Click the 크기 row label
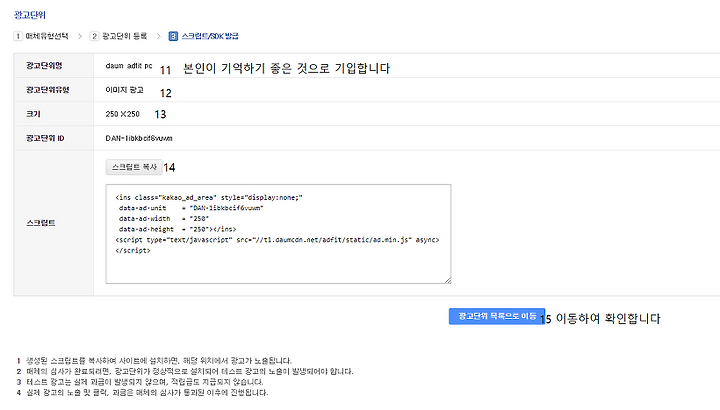720x410 pixels. pos(33,114)
